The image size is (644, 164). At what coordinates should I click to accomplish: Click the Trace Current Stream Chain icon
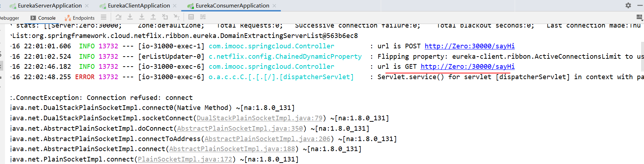(x=203, y=17)
